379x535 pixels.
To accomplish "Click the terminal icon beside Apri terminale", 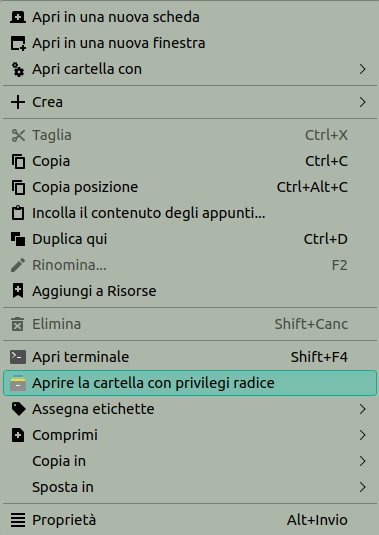I will [x=18, y=357].
